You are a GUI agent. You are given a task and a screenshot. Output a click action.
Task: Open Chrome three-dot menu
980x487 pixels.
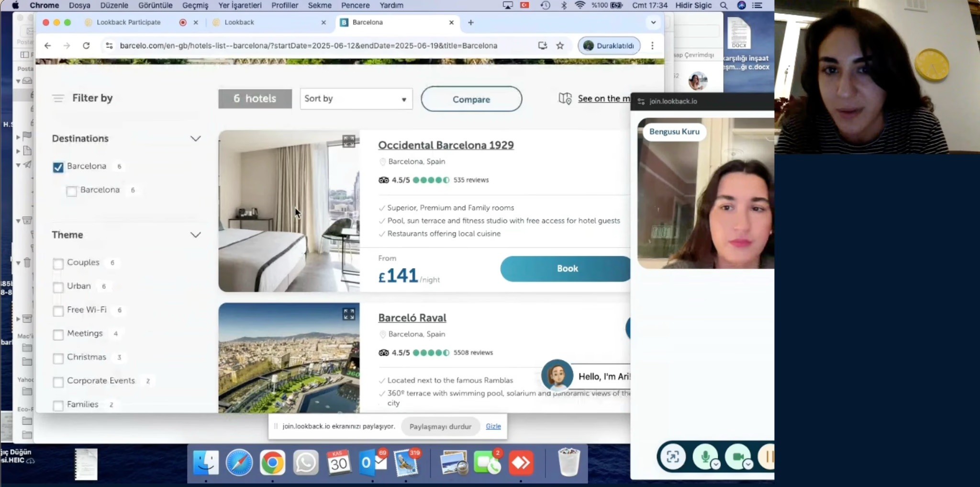[x=652, y=45]
